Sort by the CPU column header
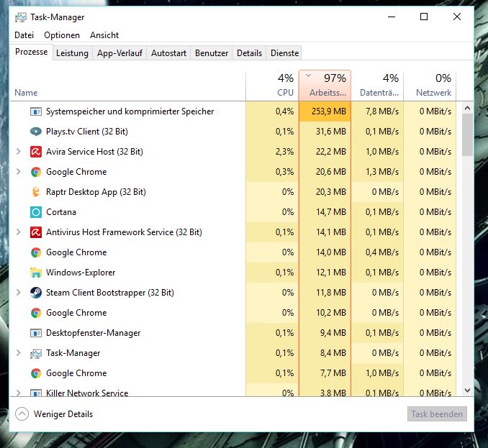 point(272,86)
